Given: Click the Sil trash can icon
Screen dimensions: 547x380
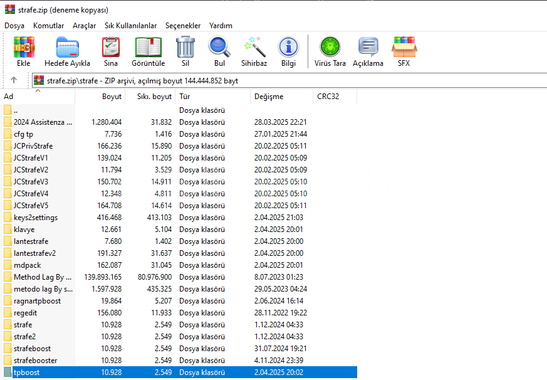Looking at the screenshot, I should pyautogui.click(x=185, y=47).
